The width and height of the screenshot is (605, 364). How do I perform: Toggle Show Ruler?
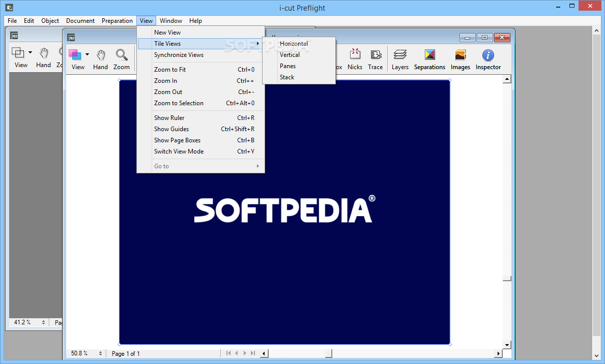click(x=200, y=117)
